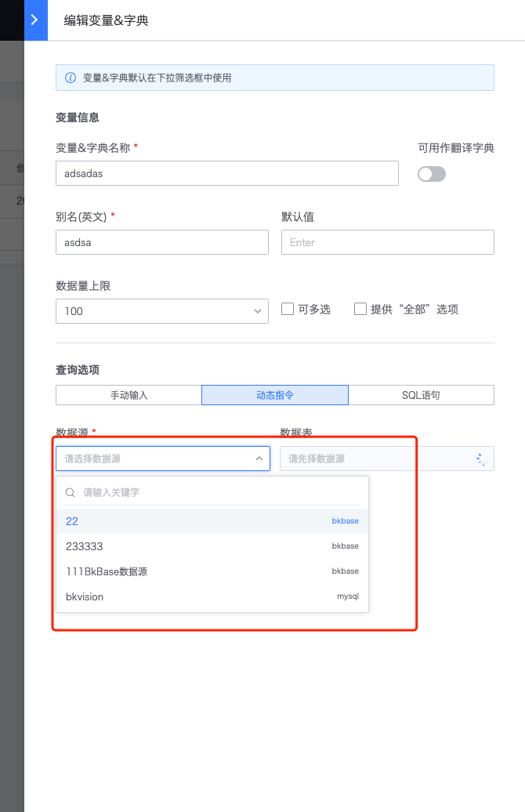The width and height of the screenshot is (525, 812).
Task: Select the 111BkBase数据源 option
Action: [x=212, y=571]
